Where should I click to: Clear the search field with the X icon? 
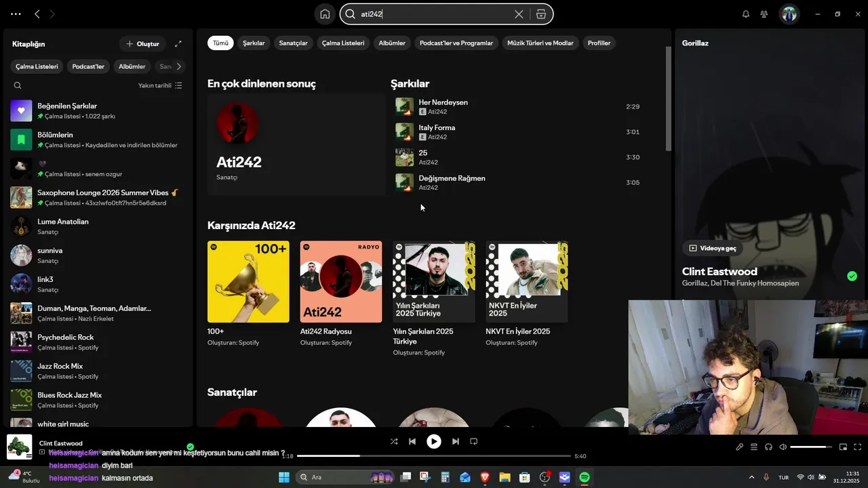pos(519,14)
